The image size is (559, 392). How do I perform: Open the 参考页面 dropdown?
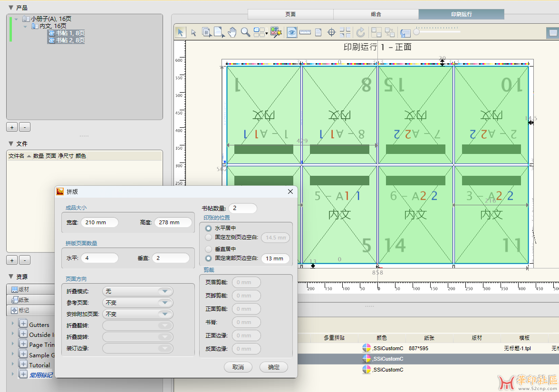138,303
